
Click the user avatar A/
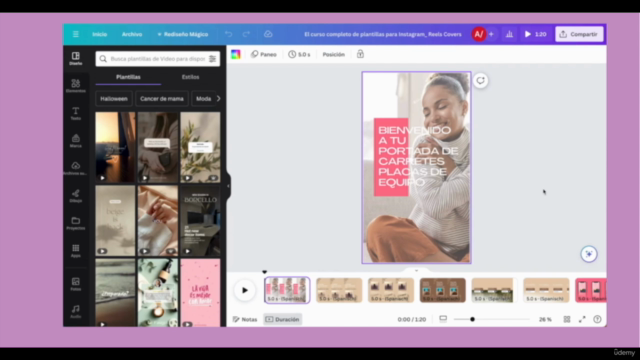[479, 34]
